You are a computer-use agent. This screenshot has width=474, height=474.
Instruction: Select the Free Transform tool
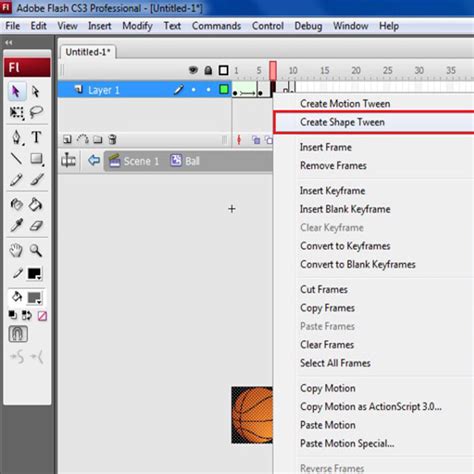coord(16,112)
